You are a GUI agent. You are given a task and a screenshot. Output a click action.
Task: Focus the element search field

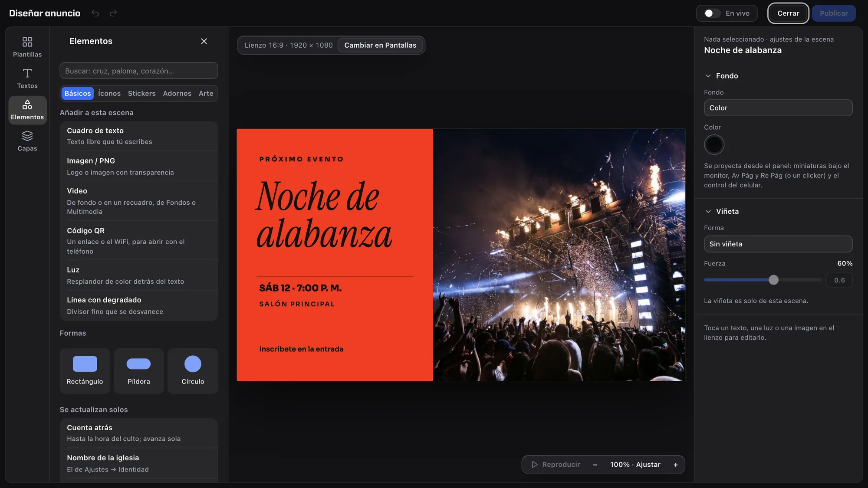tap(139, 71)
